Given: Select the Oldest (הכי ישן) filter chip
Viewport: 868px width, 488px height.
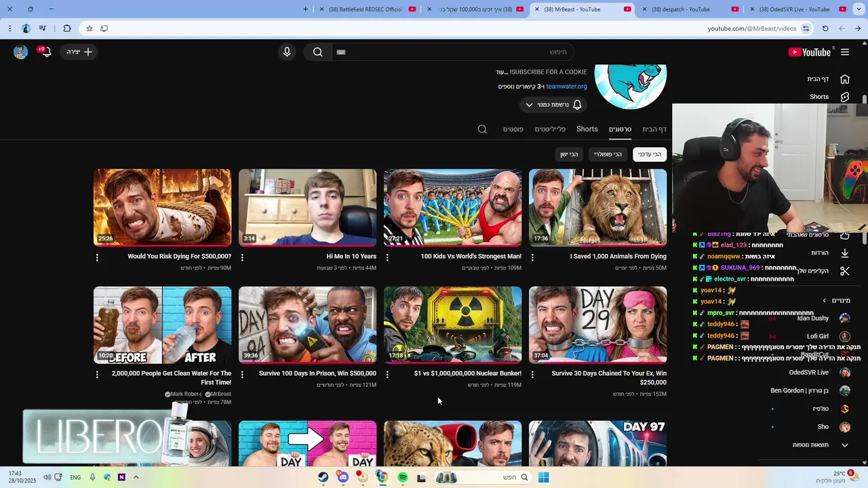Looking at the screenshot, I should coord(569,154).
